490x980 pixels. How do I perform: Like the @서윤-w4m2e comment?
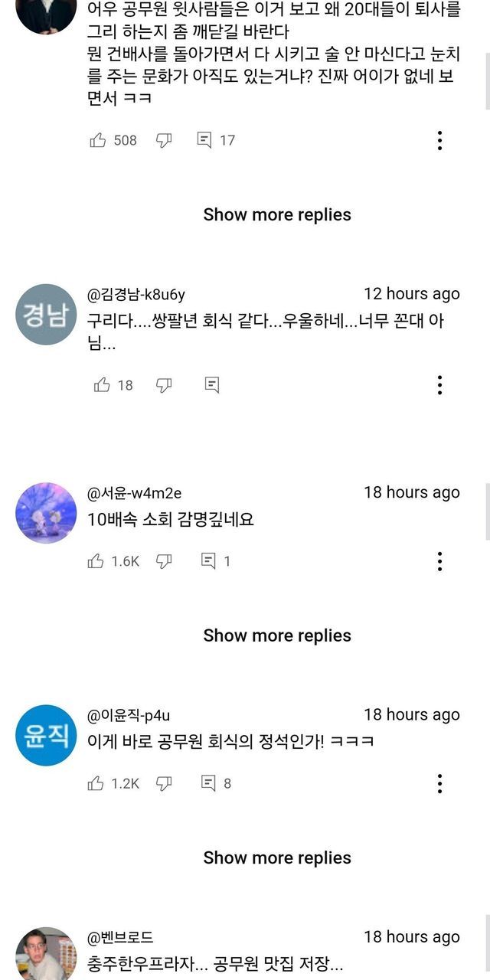coord(96,561)
